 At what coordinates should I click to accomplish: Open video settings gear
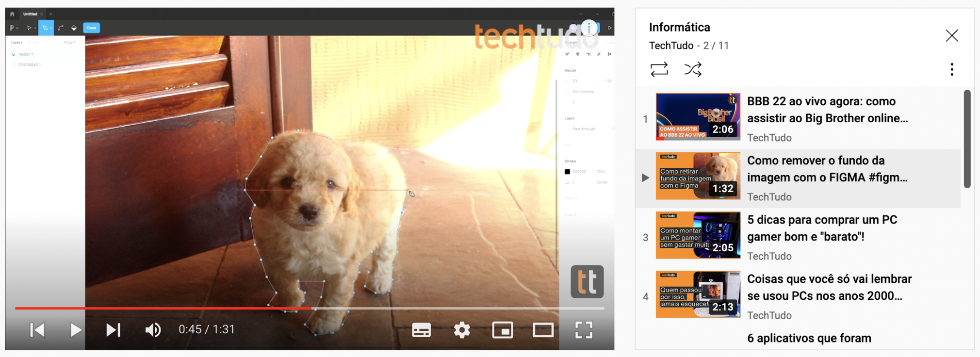(462, 330)
